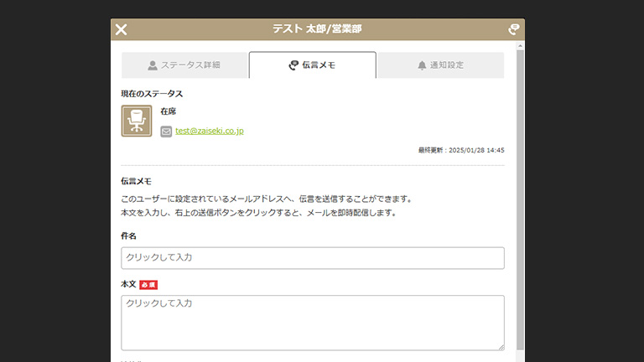Image resolution: width=644 pixels, height=362 pixels.
Task: Click the message icon on 伝言メモ tab
Action: click(x=293, y=65)
